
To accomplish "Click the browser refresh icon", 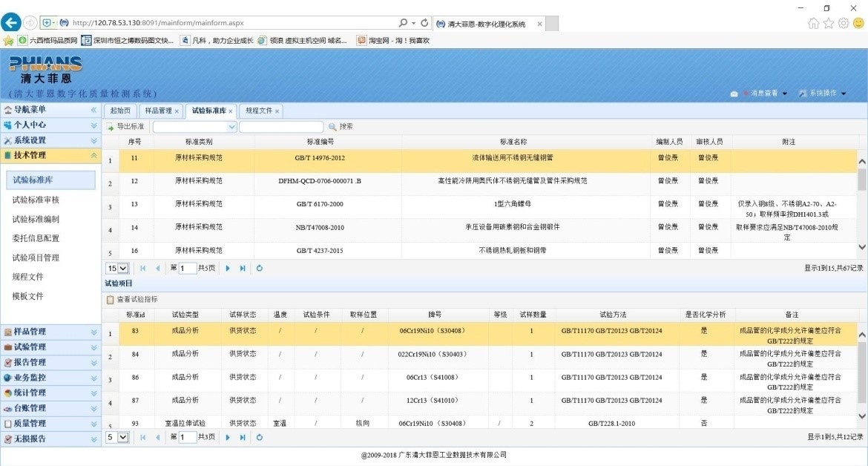I will click(x=424, y=23).
